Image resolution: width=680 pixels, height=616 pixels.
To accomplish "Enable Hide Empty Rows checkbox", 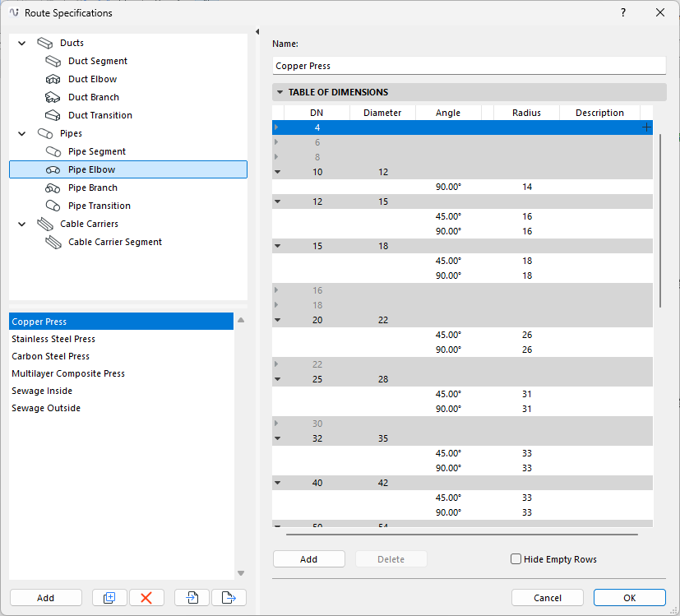I will (516, 559).
